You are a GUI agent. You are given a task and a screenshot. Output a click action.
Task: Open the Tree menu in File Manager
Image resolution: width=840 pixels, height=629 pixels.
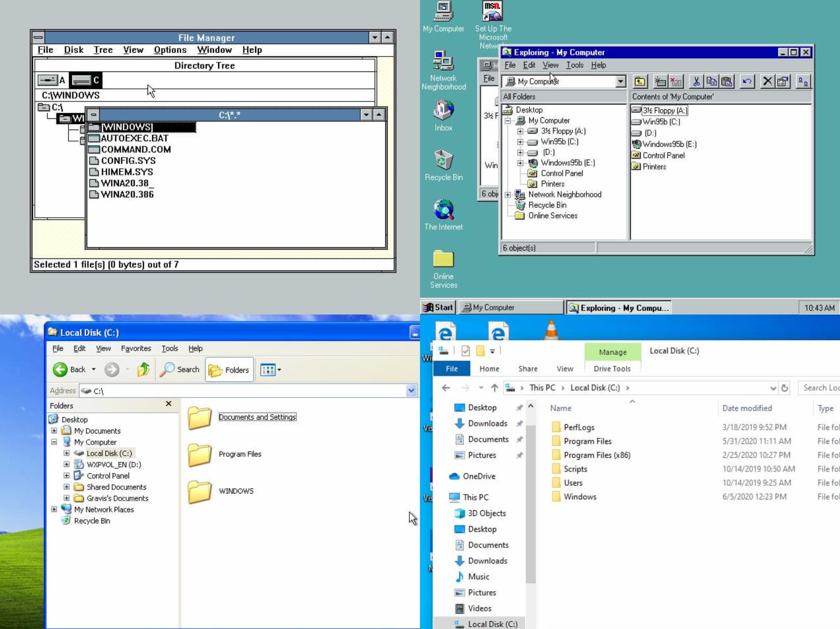pyautogui.click(x=103, y=50)
